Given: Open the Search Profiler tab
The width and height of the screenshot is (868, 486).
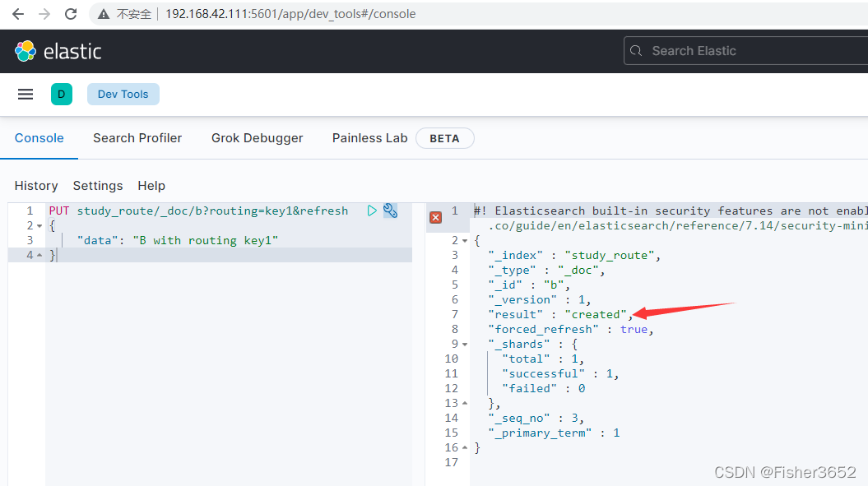Looking at the screenshot, I should click(x=137, y=138).
